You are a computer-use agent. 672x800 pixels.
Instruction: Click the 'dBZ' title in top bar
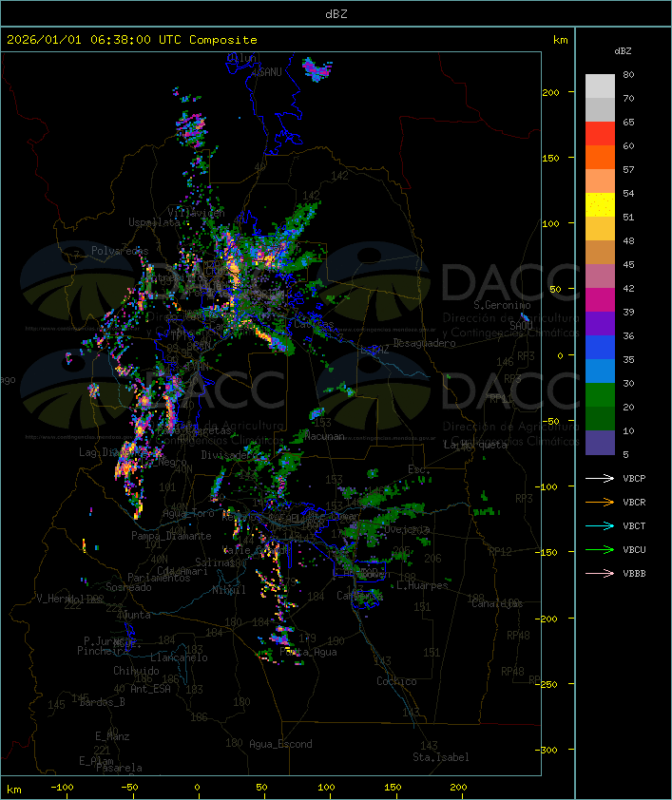336,14
